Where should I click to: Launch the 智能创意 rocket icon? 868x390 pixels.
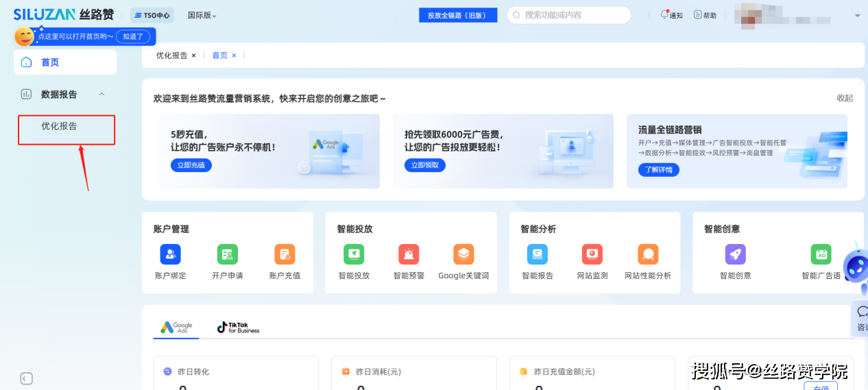click(x=735, y=255)
